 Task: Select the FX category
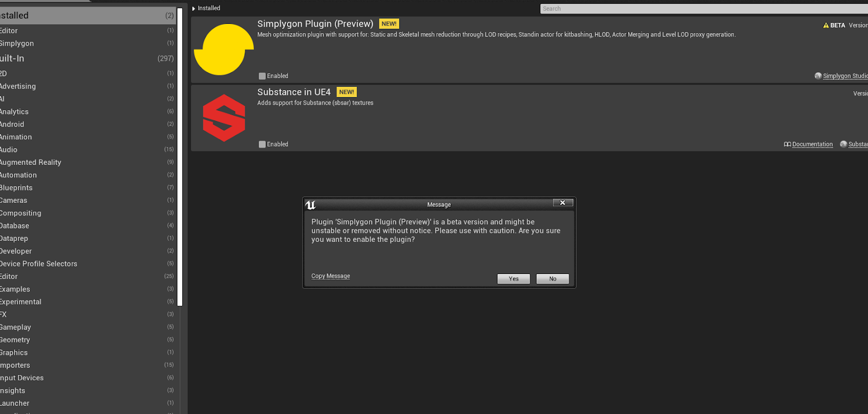88,315
